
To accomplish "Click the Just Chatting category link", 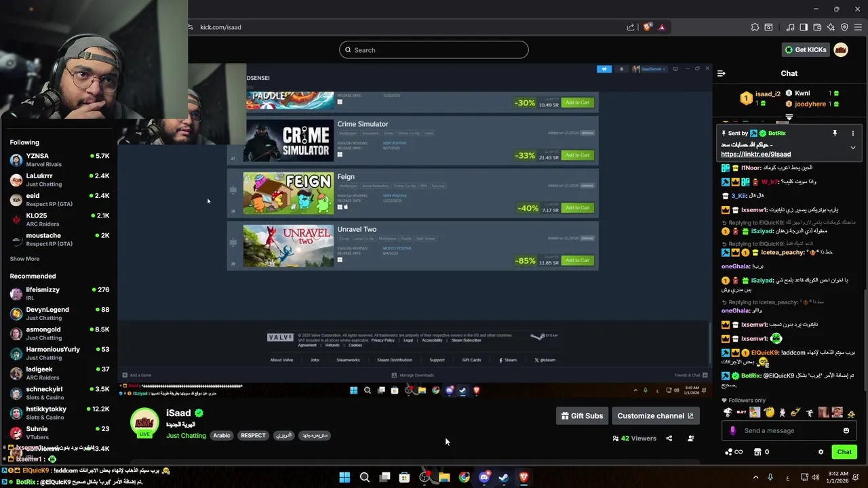I will (x=186, y=435).
